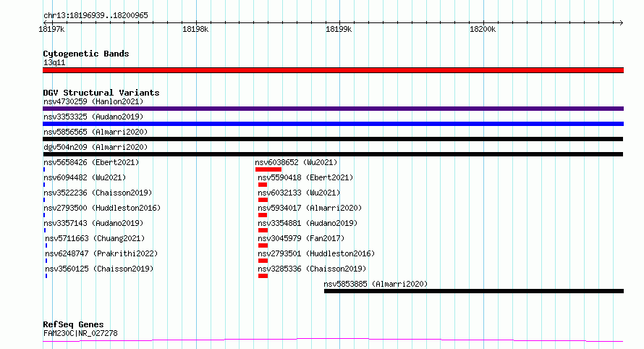
Task: Open the dgv504n209 (Almarri2020) variant label
Action: coord(96,147)
